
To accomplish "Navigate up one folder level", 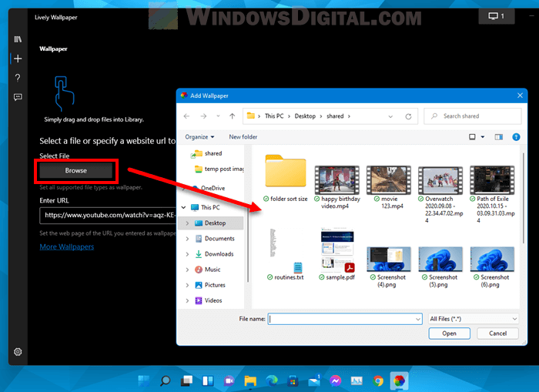I will point(233,116).
